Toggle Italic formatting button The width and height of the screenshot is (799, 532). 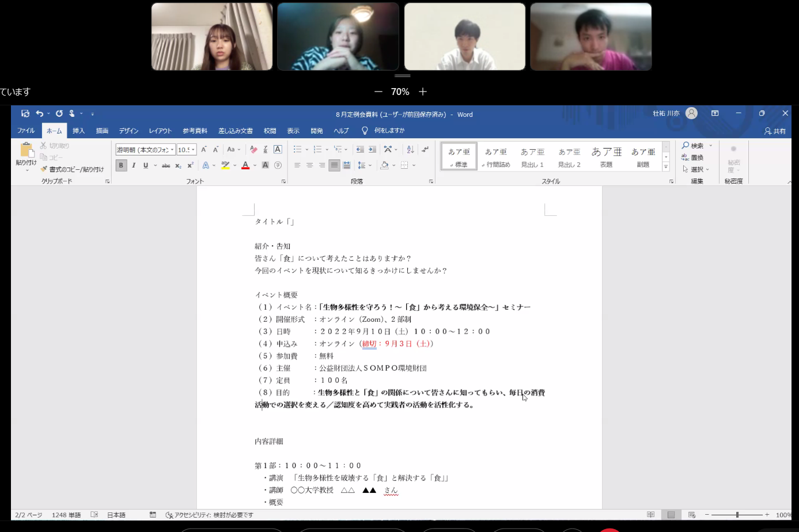tap(134, 165)
